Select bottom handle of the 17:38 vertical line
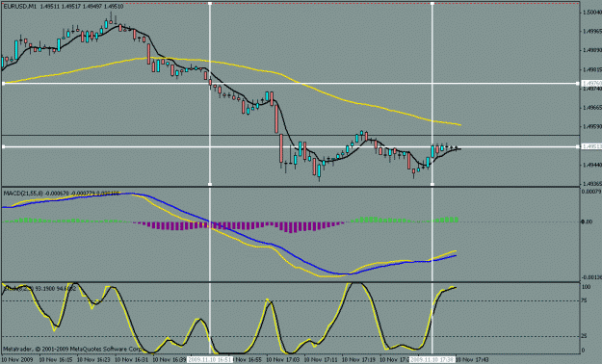This screenshot has height=364, width=602. (432, 184)
